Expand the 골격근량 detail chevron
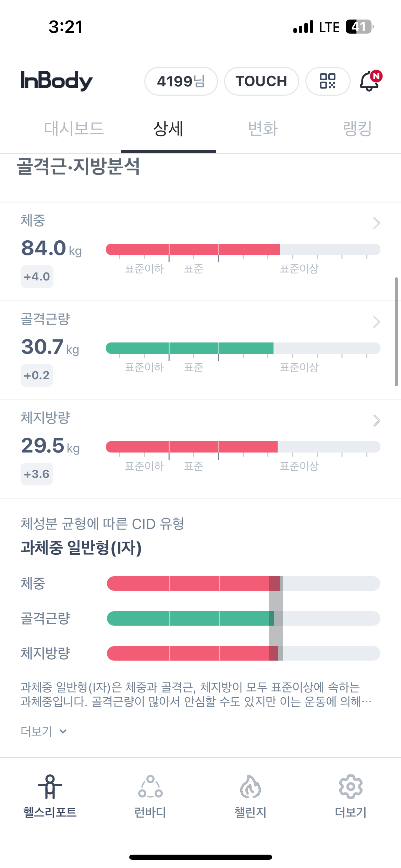 tap(376, 322)
